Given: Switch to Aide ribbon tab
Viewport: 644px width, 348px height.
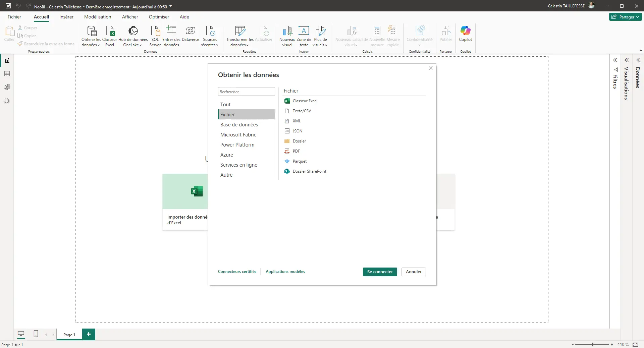Looking at the screenshot, I should 184,17.
